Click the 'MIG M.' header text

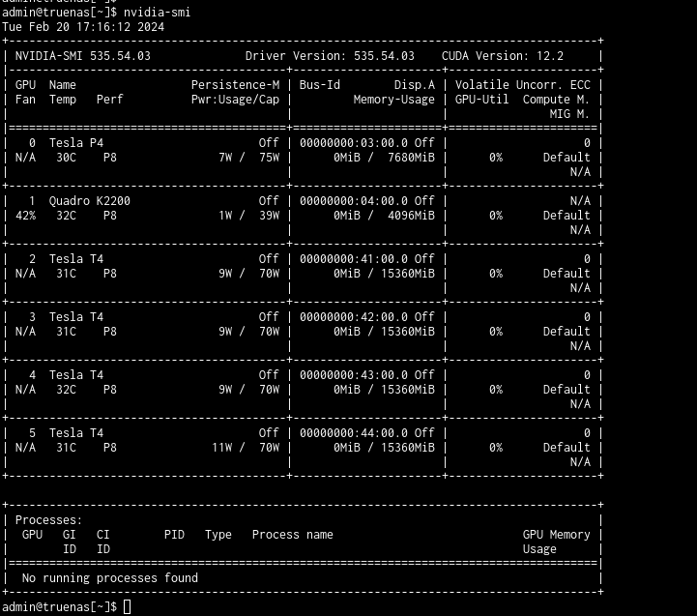point(569,114)
